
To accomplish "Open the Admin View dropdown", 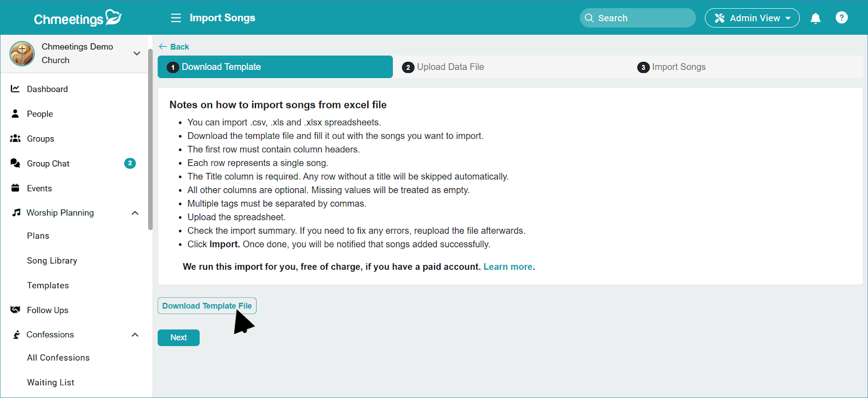I will point(752,18).
